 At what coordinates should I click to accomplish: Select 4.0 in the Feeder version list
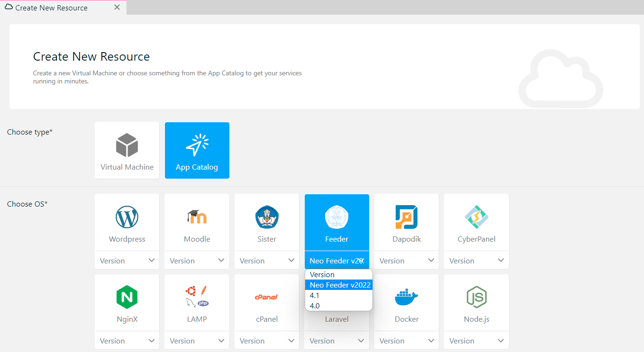[x=315, y=306]
